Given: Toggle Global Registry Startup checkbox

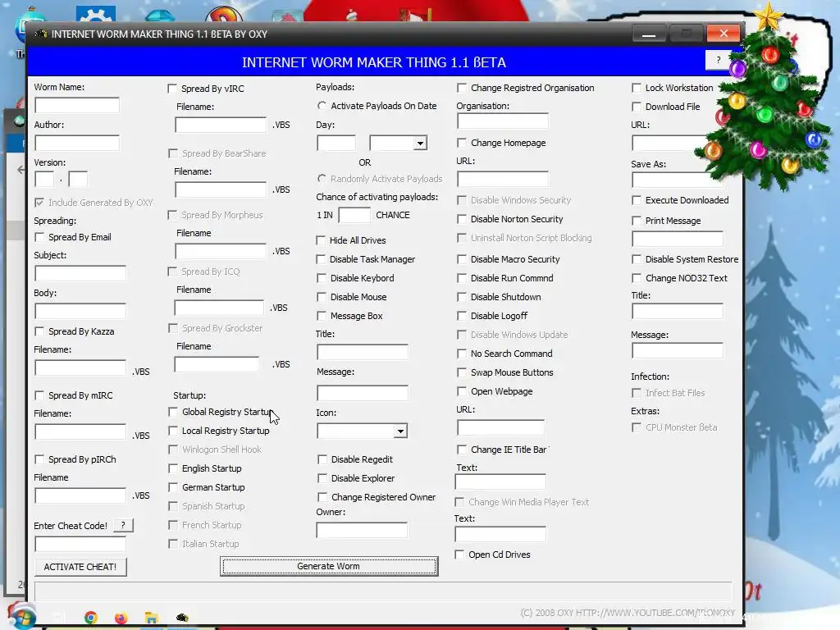Looking at the screenshot, I should 172,412.
